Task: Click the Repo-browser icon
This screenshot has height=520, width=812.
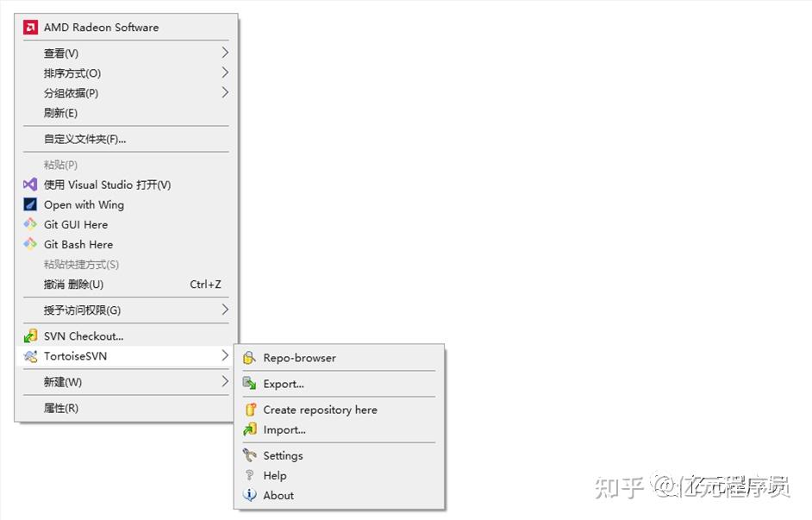Action: tap(249, 358)
